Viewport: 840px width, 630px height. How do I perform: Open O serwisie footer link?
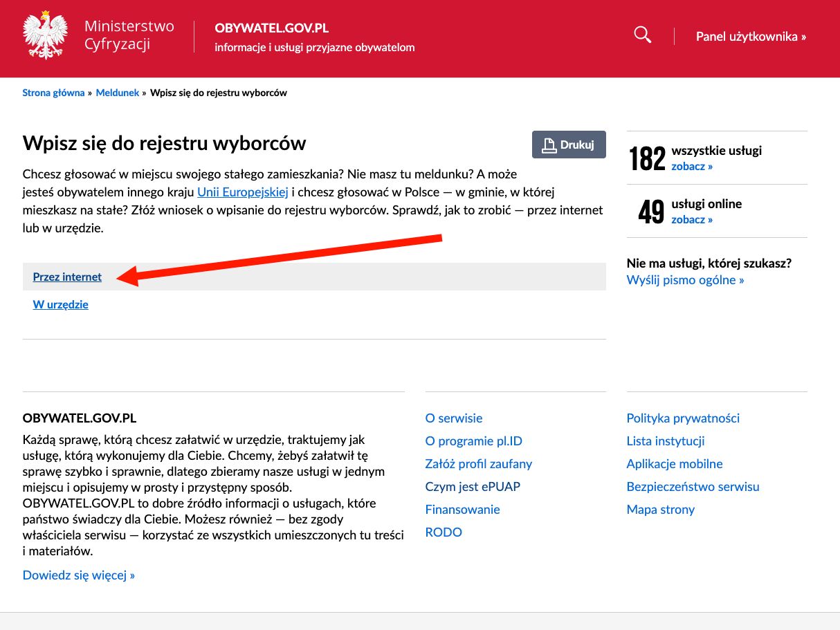pyautogui.click(x=454, y=418)
